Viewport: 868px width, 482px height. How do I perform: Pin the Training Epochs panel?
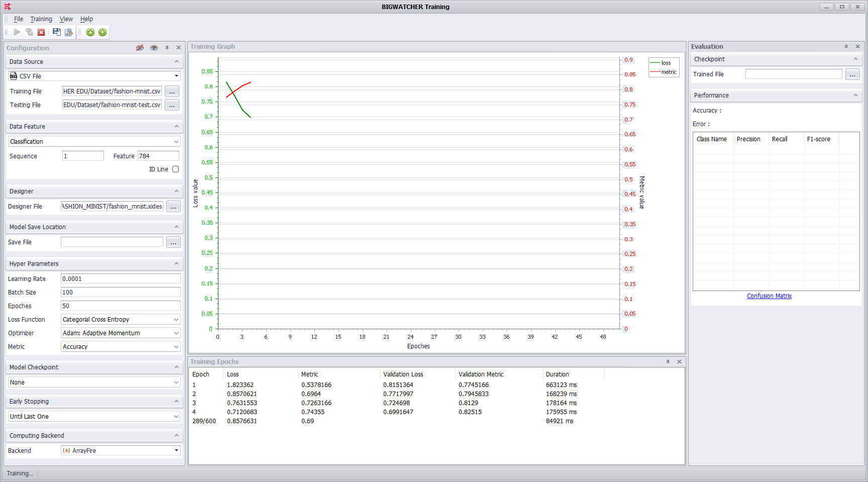tap(668, 362)
